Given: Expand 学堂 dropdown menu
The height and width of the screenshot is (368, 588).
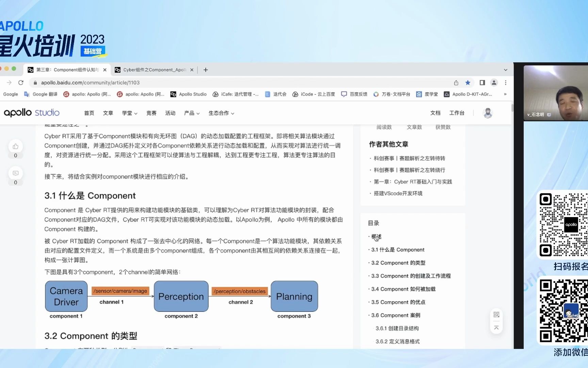Looking at the screenshot, I should [130, 113].
